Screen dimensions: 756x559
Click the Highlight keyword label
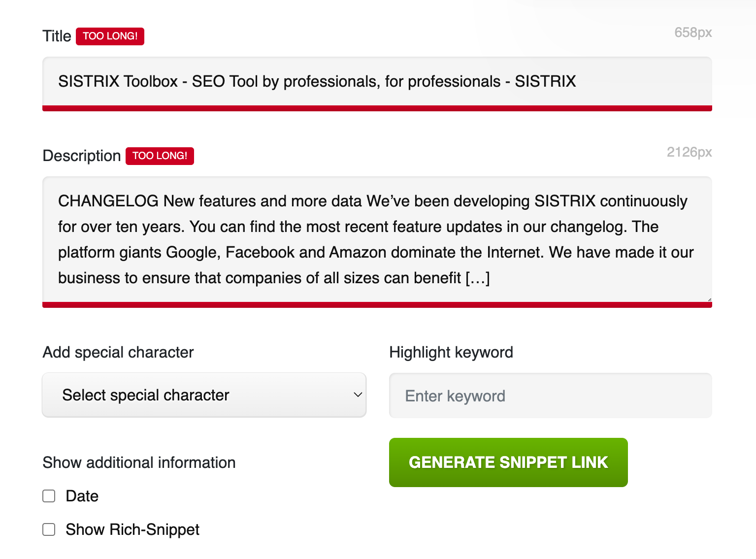tap(451, 353)
